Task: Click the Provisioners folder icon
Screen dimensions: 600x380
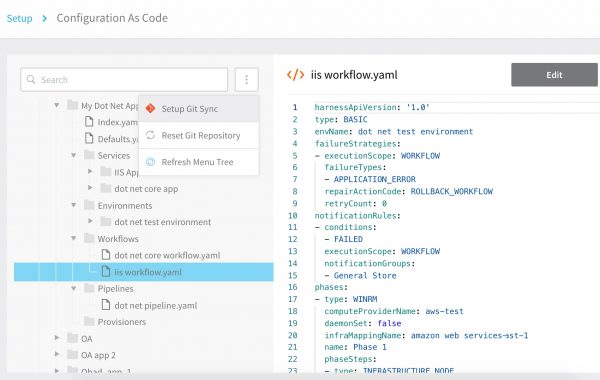Action: [89, 321]
